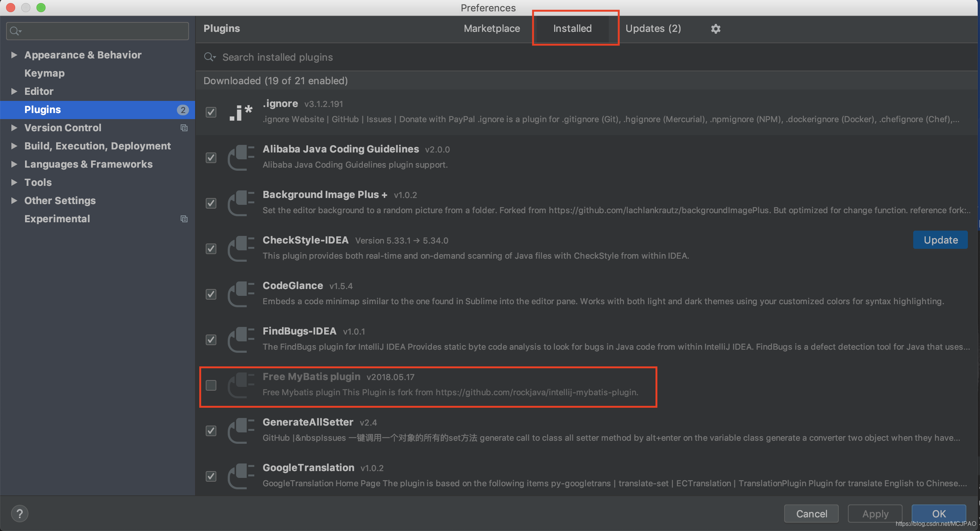Expand the Build, Execution, Deployment section
980x531 pixels.
[x=14, y=146]
